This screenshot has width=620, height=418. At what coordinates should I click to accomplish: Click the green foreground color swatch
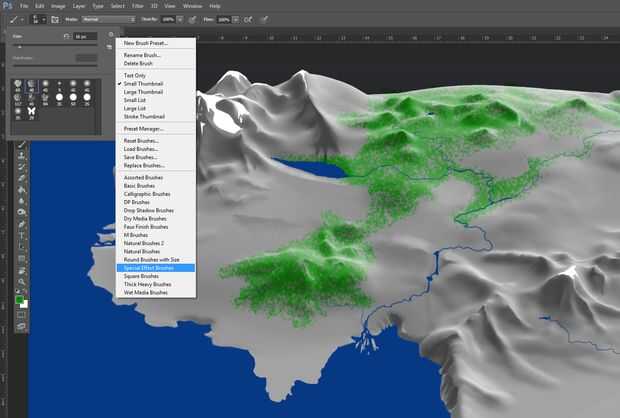click(x=19, y=297)
